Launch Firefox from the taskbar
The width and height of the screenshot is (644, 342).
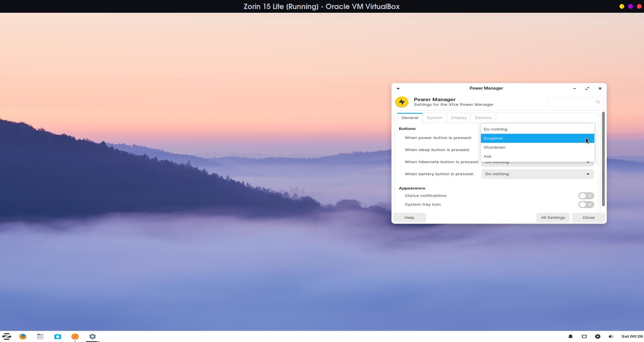23,336
